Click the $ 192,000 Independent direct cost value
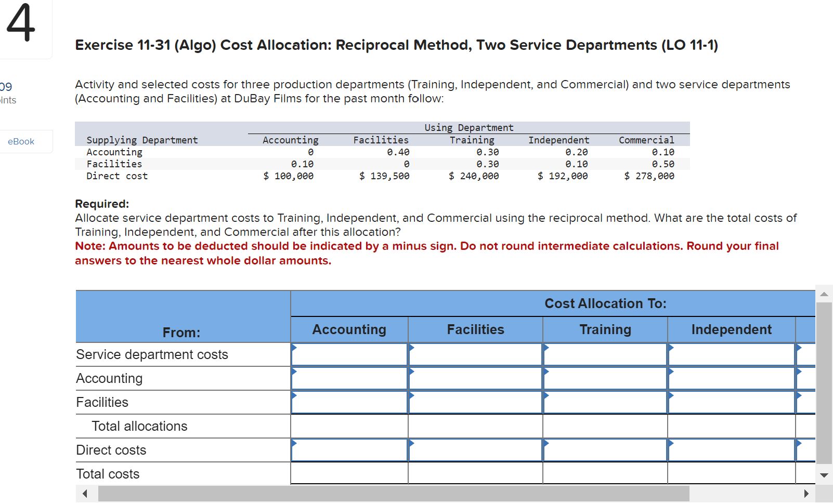Screen dimensions: 833x504 click(x=563, y=176)
